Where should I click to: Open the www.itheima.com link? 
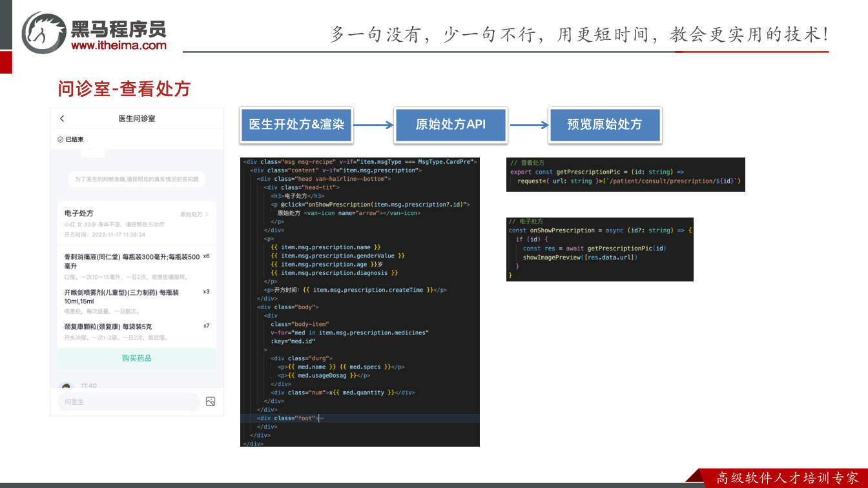[x=119, y=45]
